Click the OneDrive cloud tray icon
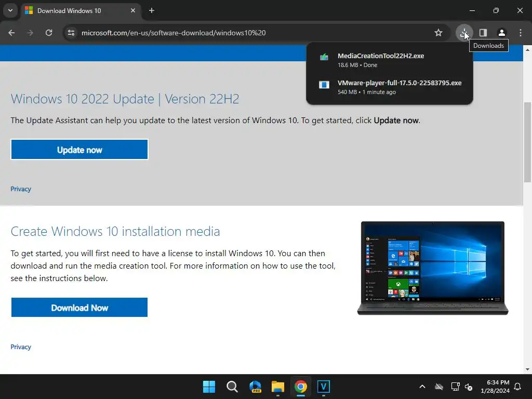The image size is (532, 399). [439, 387]
